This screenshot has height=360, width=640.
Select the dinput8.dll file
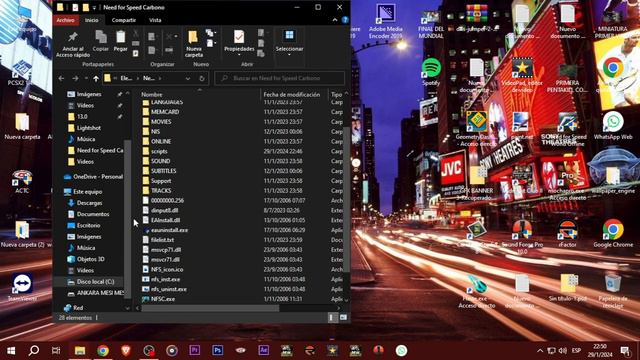click(164, 211)
